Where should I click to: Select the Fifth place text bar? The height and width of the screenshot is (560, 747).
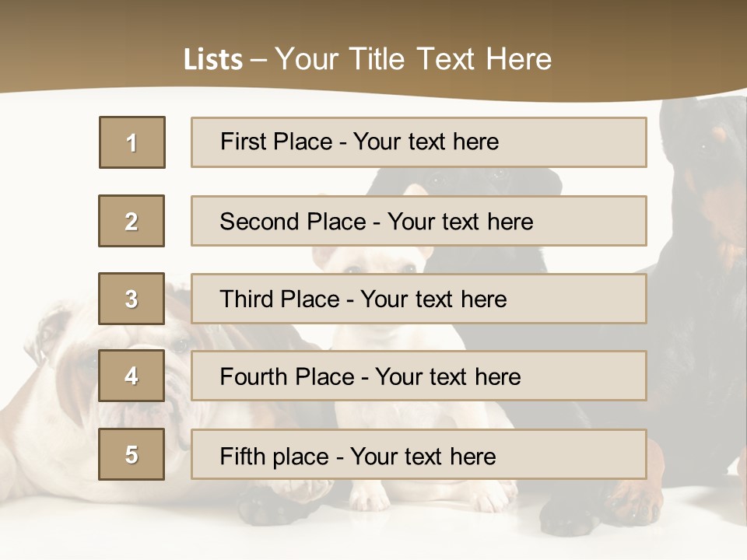click(x=419, y=455)
